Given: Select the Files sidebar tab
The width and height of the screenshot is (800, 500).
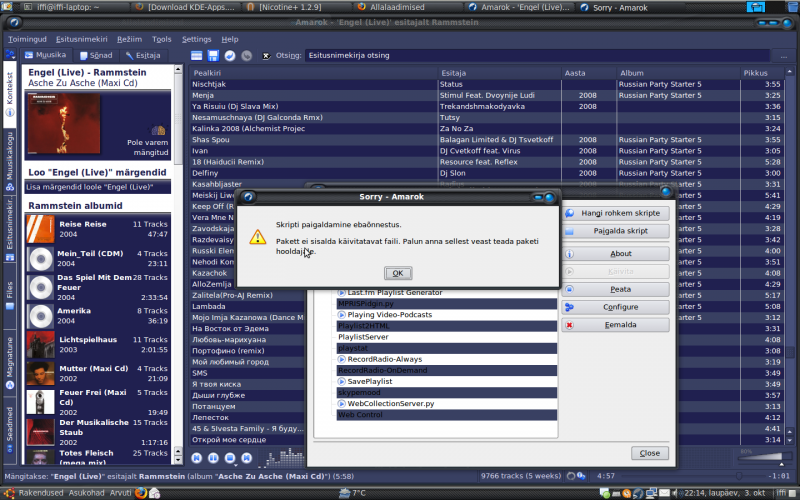Looking at the screenshot, I should [10, 296].
